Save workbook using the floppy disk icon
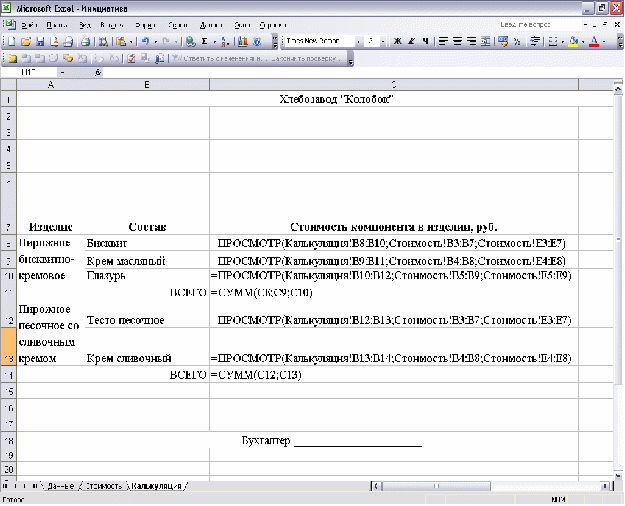 [40, 41]
